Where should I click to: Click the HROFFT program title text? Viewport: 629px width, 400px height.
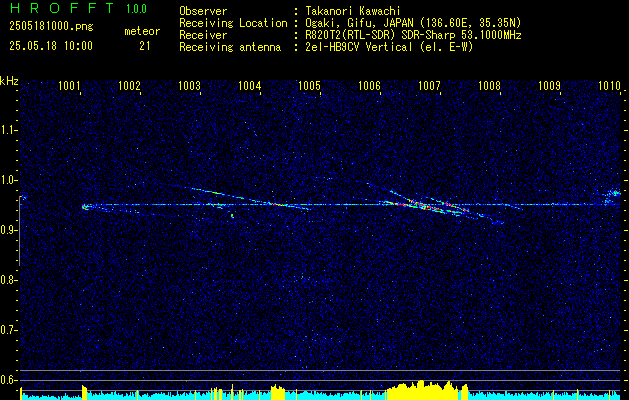[61, 8]
